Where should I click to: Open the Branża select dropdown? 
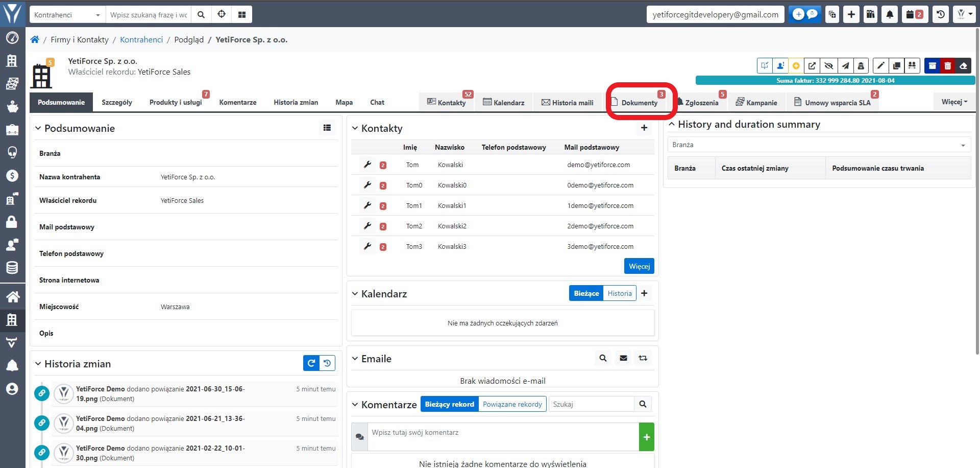coord(819,145)
